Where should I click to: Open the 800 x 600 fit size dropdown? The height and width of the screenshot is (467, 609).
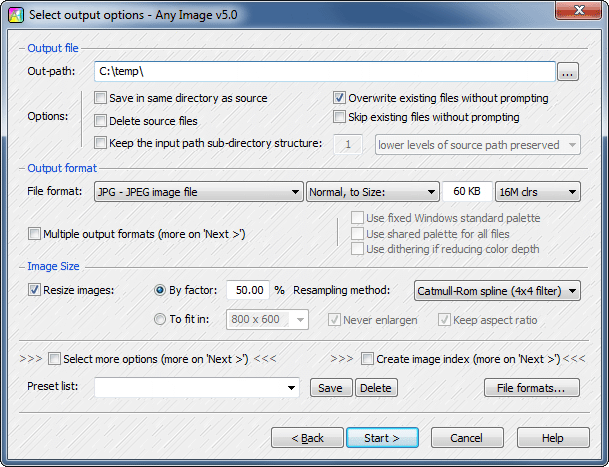pos(267,319)
